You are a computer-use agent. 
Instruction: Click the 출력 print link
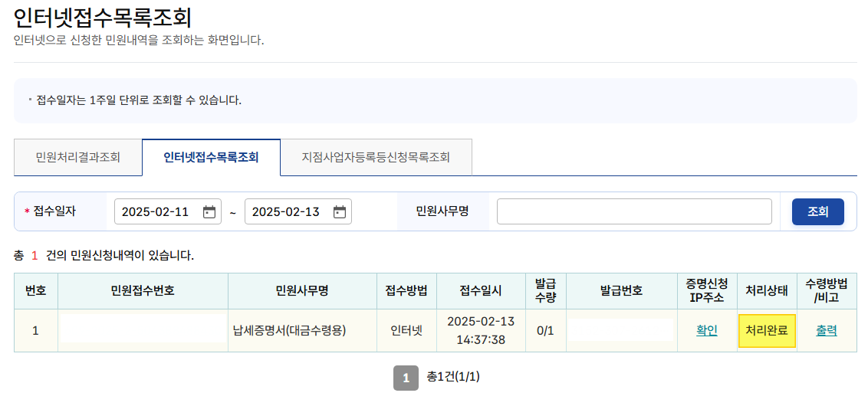[826, 331]
